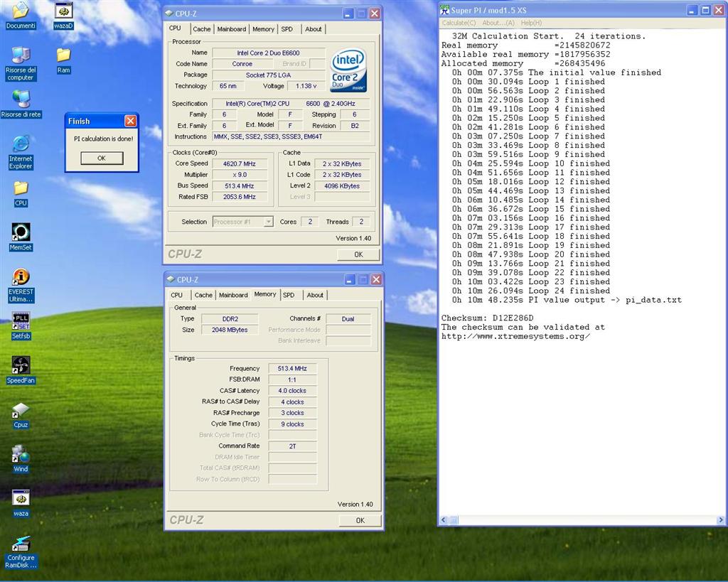Viewport: 728px width, 582px height.
Task: Launch the SpeedFan desktop shortcut
Action: click(21, 370)
